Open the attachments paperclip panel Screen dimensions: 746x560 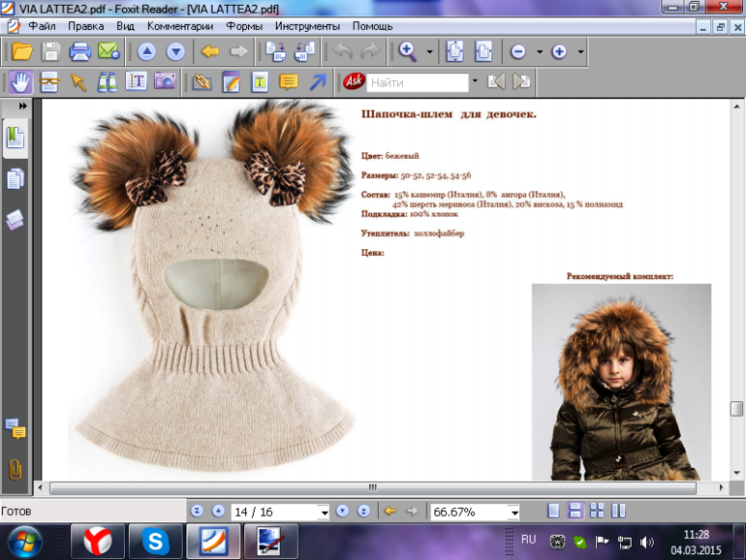click(x=16, y=469)
